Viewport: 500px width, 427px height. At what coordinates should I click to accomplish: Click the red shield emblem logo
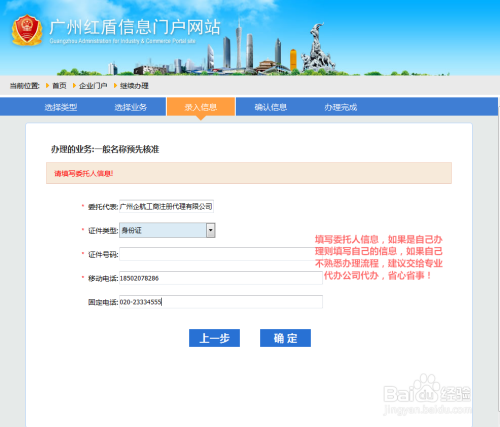point(27,30)
